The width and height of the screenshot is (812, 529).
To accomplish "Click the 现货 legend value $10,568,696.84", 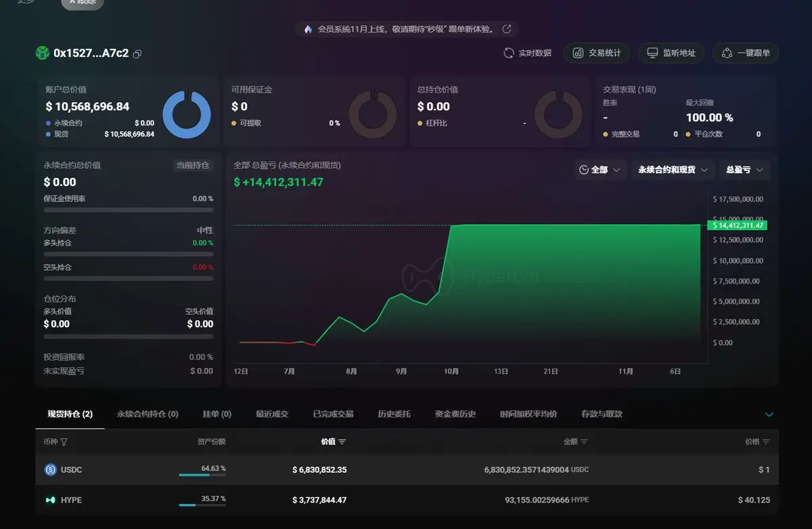I will [x=129, y=134].
